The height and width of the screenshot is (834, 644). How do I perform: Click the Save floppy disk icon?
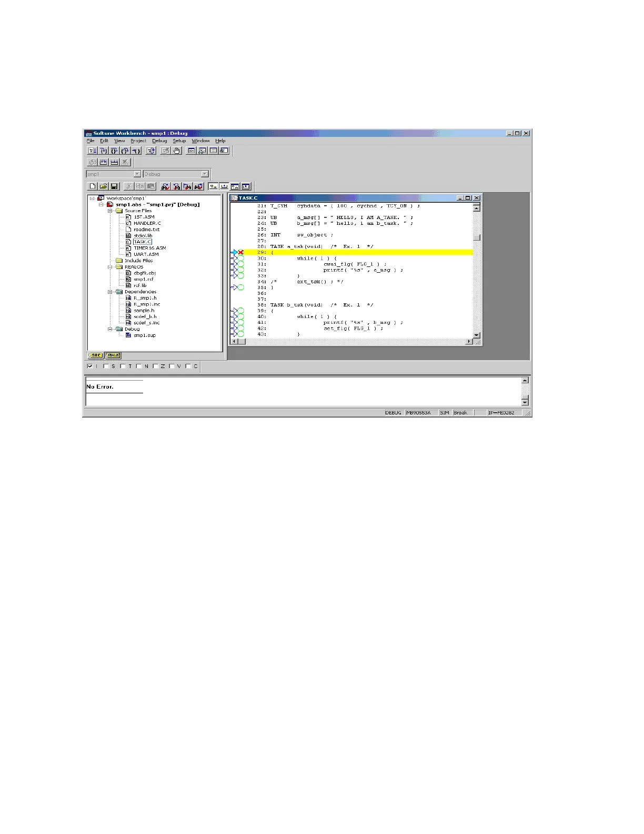(115, 186)
